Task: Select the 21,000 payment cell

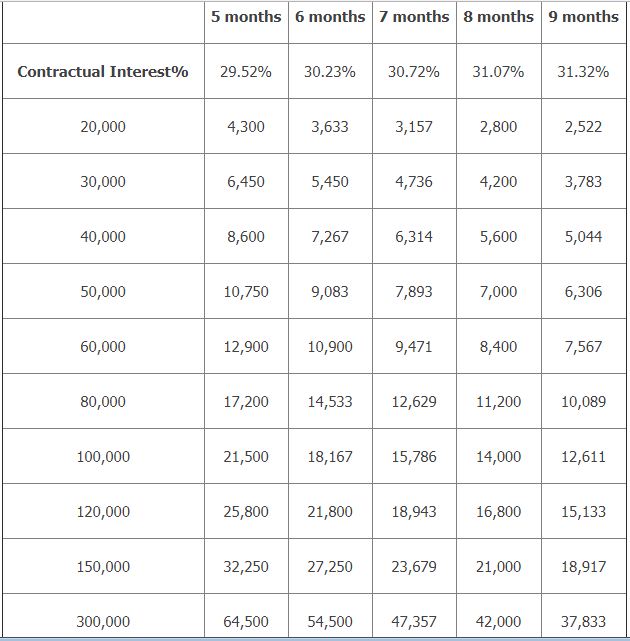Action: click(x=498, y=567)
